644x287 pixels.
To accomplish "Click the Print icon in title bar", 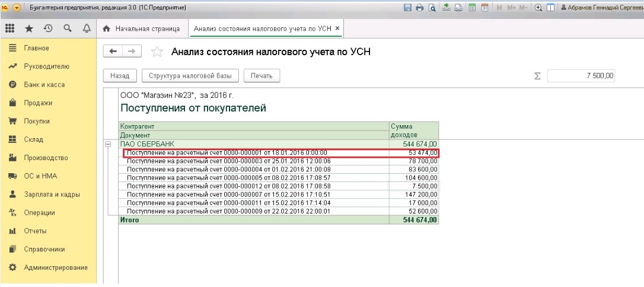I will tap(419, 7).
